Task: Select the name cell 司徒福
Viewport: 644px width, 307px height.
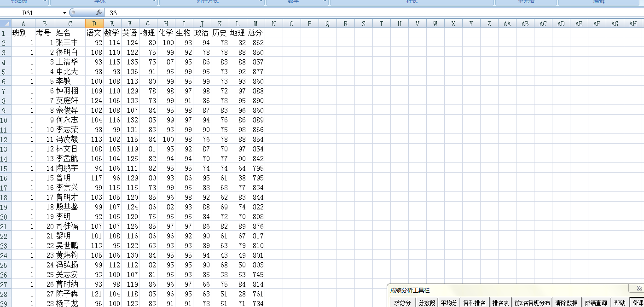Action: tap(70, 226)
